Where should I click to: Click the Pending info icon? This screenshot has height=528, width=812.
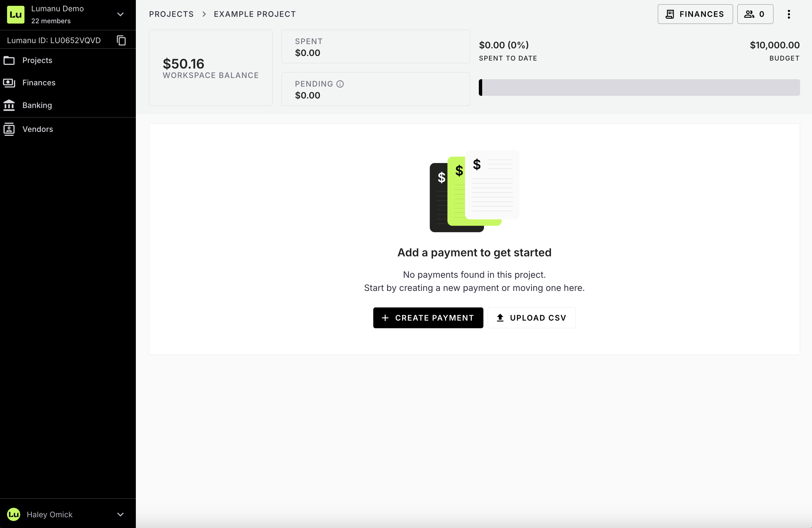(x=340, y=84)
